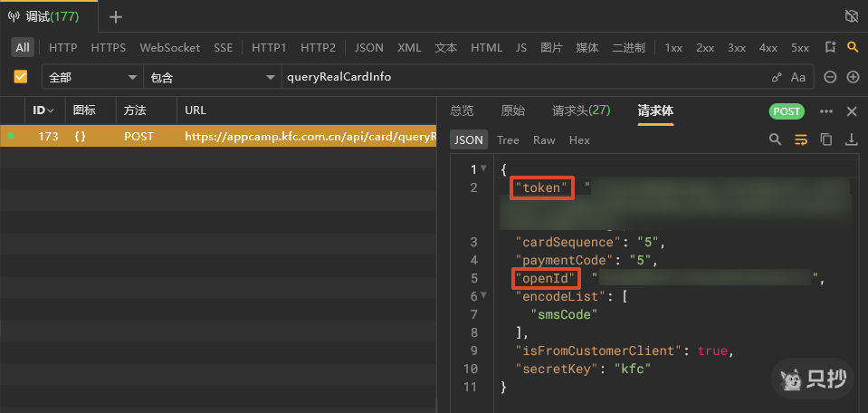Screen dimensions: 868x413
Task: Filter by 3xx status codes
Action: click(x=737, y=48)
